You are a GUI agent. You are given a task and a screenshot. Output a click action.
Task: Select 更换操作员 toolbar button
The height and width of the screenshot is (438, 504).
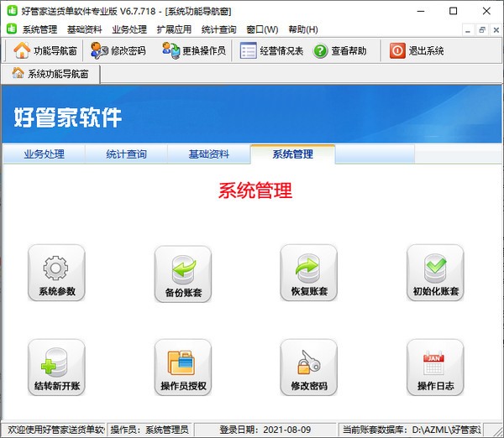tap(194, 50)
